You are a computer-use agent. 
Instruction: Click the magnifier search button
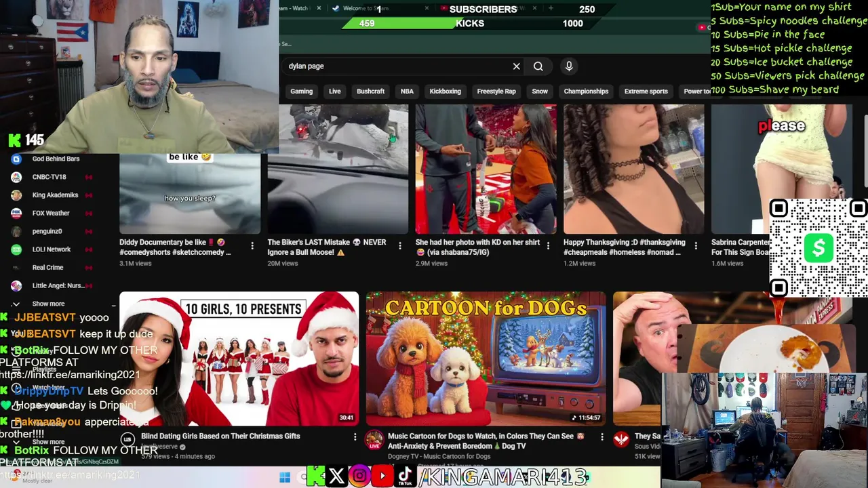pyautogui.click(x=538, y=66)
